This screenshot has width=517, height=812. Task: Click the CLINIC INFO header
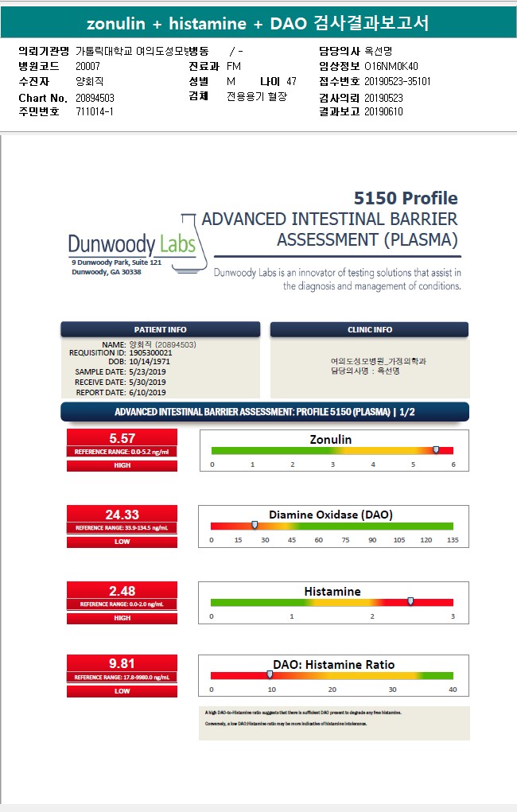coord(369,329)
